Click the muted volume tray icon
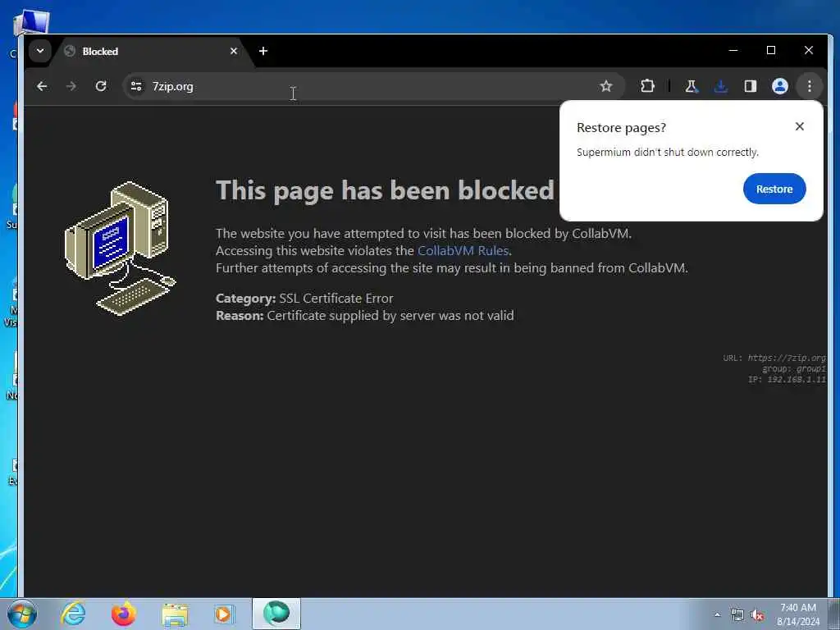Viewport: 840px width, 630px height. [x=757, y=615]
